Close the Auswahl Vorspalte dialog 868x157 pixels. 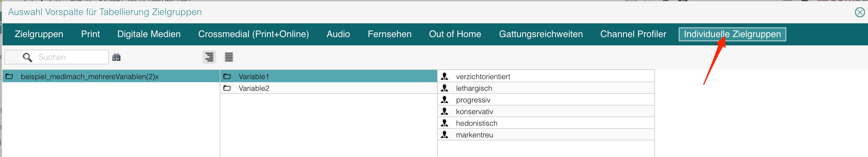[860, 13]
